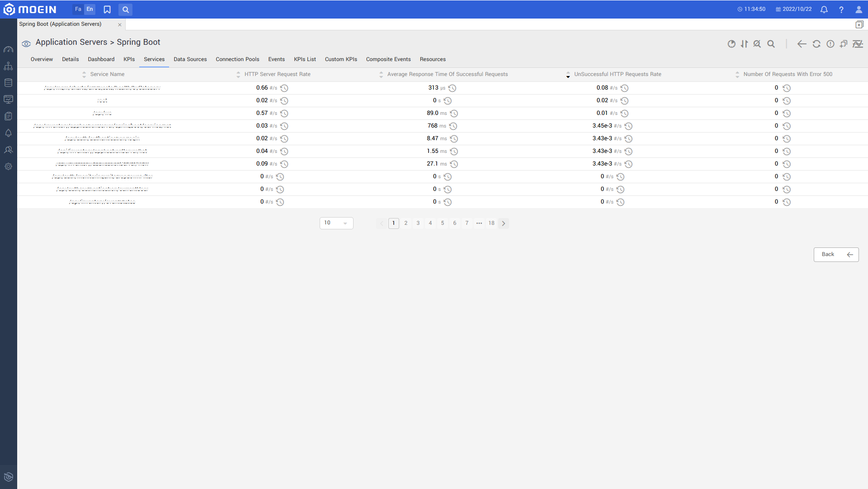Click the crossed-out magnifier toolbar icon

pos(757,44)
